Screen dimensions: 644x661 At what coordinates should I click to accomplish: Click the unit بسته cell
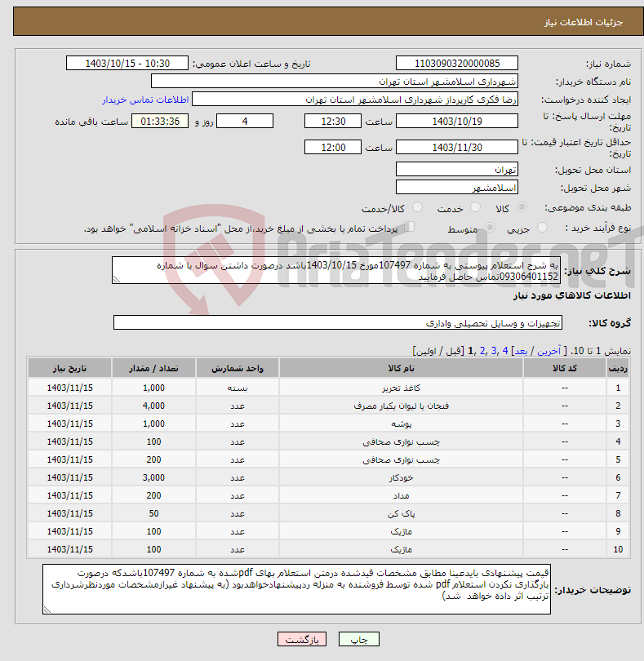(238, 388)
